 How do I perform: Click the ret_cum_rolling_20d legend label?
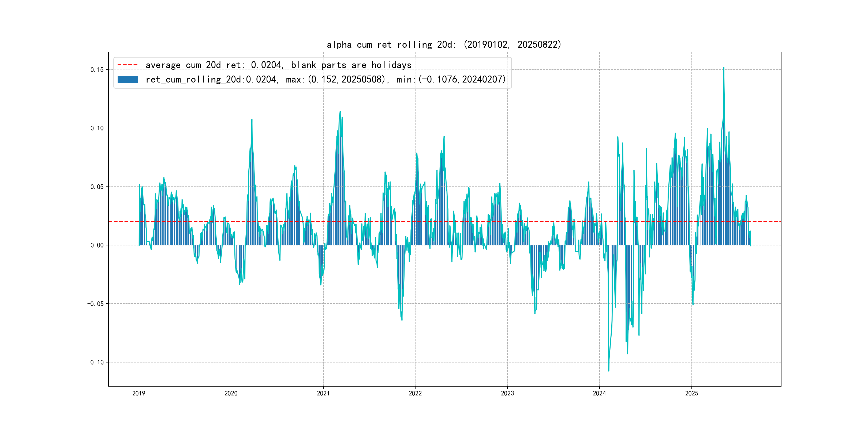tap(325, 80)
